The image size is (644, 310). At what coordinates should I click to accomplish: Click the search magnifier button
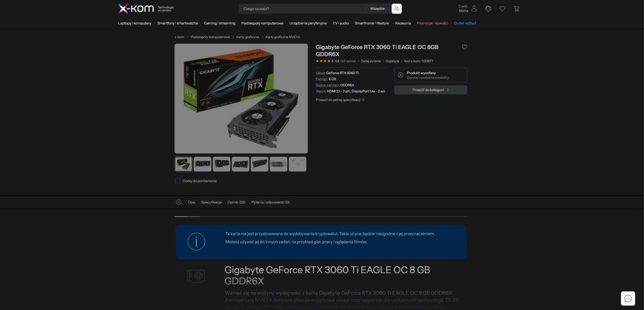tap(396, 8)
